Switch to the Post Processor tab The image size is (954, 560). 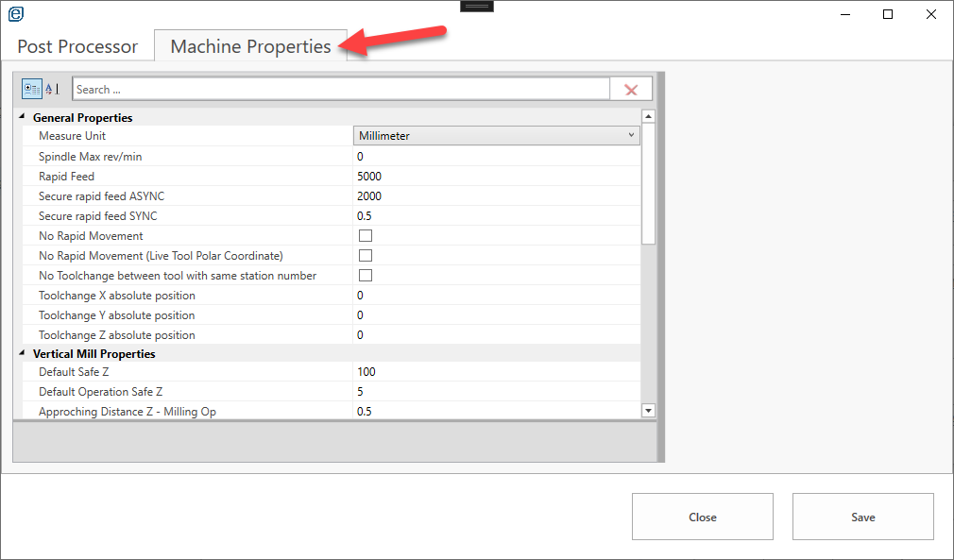77,46
